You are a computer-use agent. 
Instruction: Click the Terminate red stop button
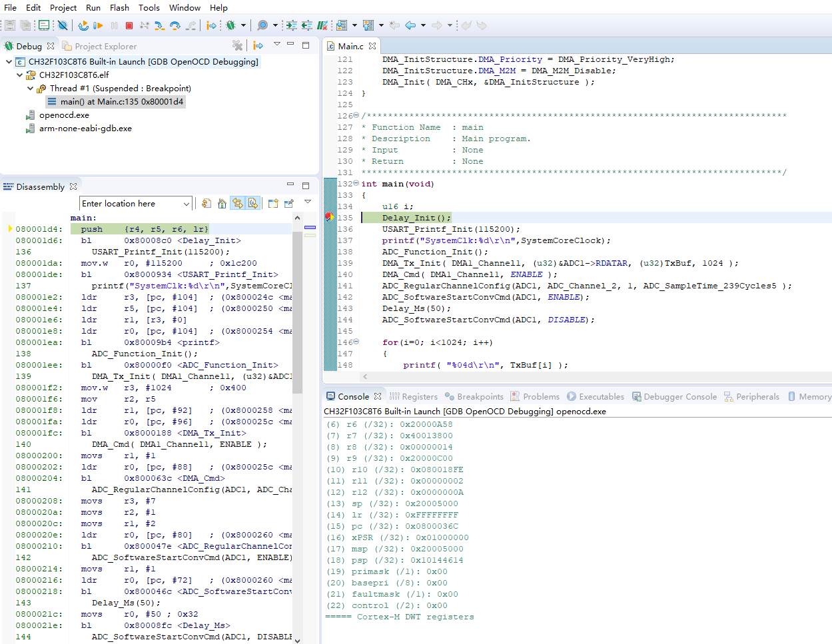pos(129,25)
